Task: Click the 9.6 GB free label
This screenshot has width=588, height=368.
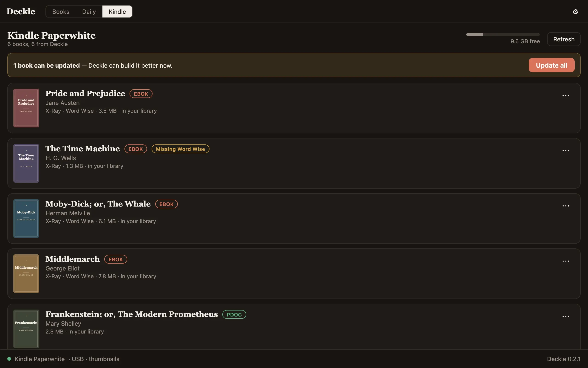Action: click(525, 41)
